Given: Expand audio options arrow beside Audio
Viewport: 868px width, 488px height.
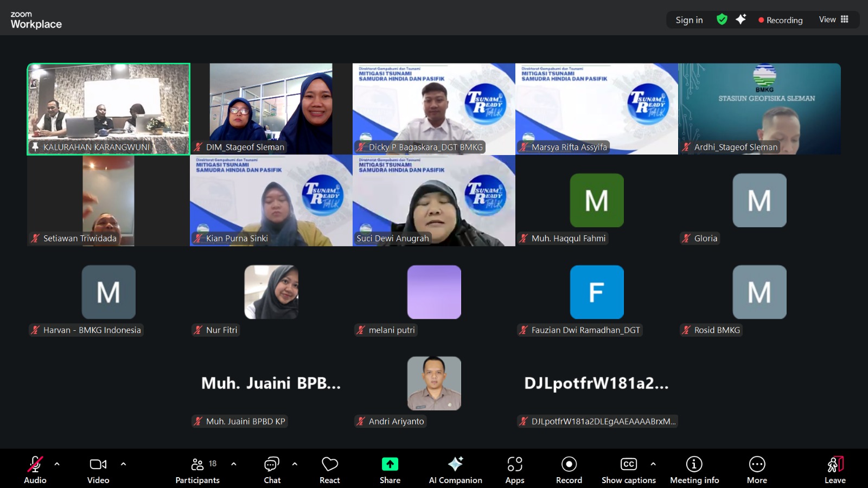Looking at the screenshot, I should (57, 464).
